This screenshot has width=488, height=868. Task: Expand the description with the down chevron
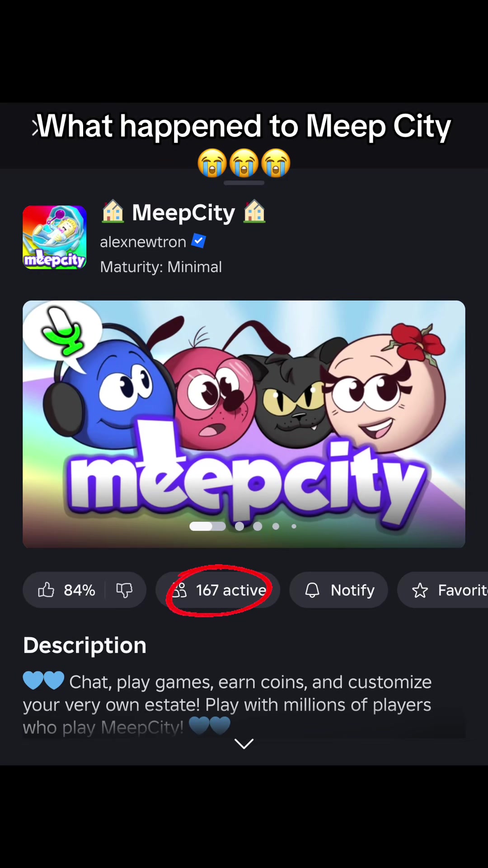point(244,744)
